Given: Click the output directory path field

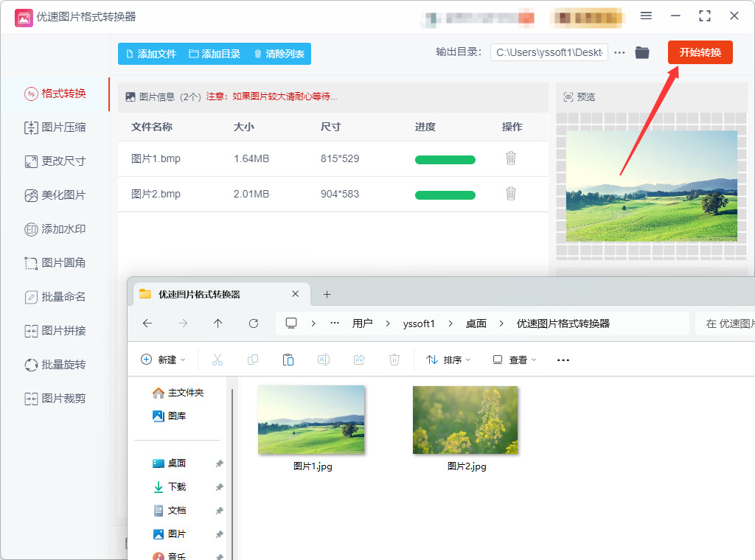Looking at the screenshot, I should 549,52.
